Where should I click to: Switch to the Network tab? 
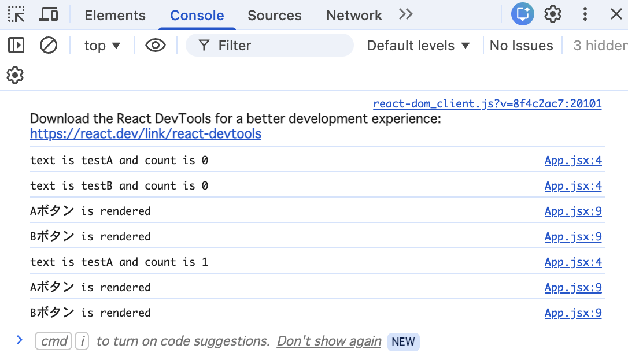(x=354, y=16)
